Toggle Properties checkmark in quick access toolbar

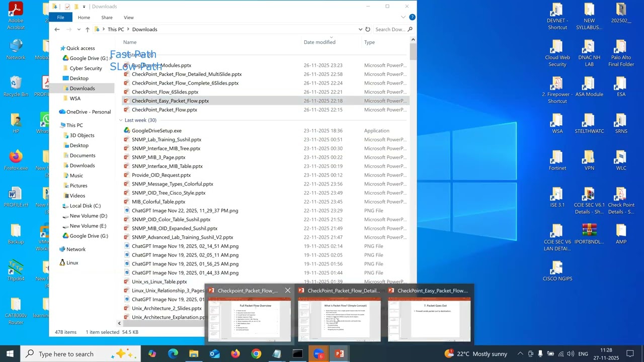pos(67,7)
